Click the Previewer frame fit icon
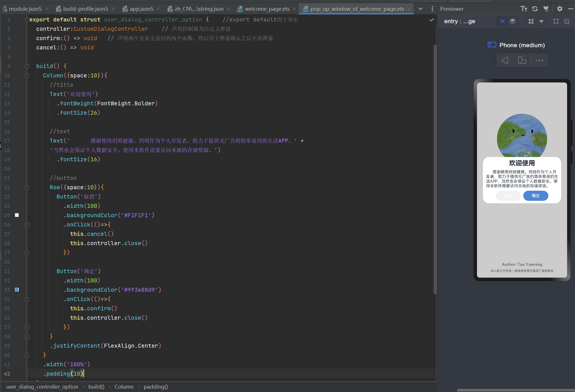This screenshot has height=392, width=575. [x=556, y=21]
